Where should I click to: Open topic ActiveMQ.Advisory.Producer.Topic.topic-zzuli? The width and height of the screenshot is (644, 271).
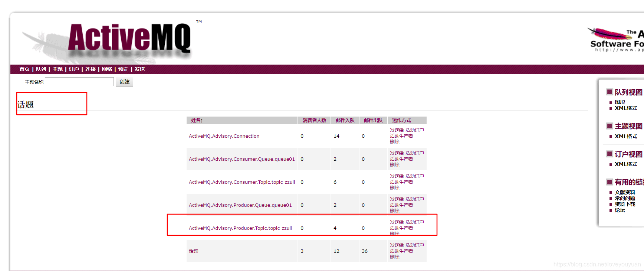coord(240,228)
